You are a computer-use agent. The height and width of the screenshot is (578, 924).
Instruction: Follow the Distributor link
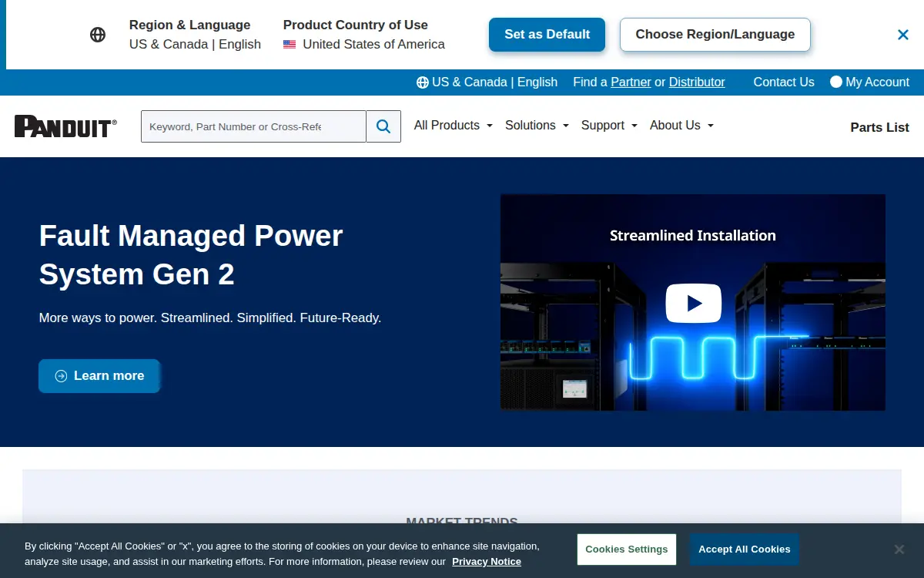[697, 82]
